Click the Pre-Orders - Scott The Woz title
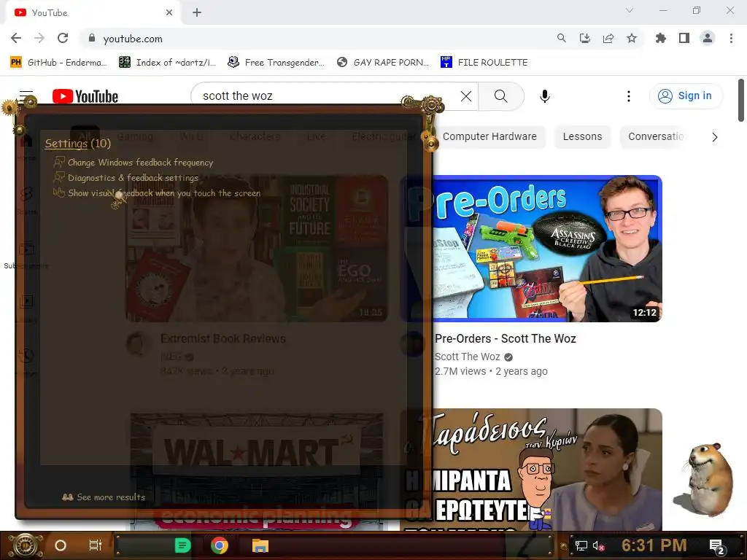The image size is (747, 560). [506, 338]
